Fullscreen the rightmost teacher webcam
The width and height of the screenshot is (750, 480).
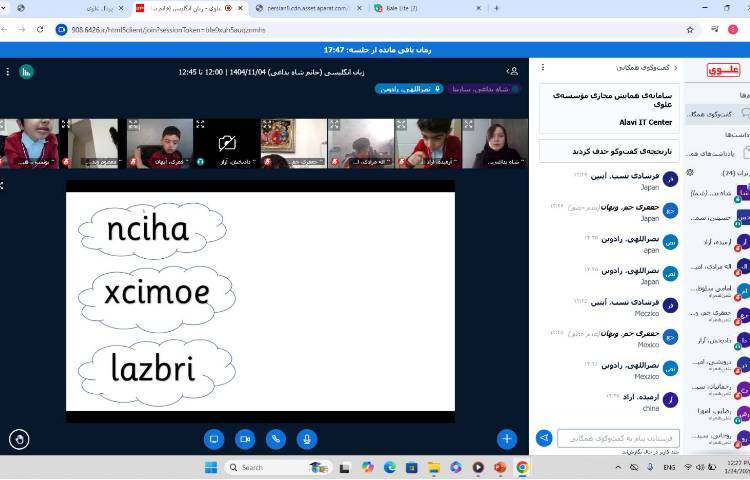pos(468,124)
